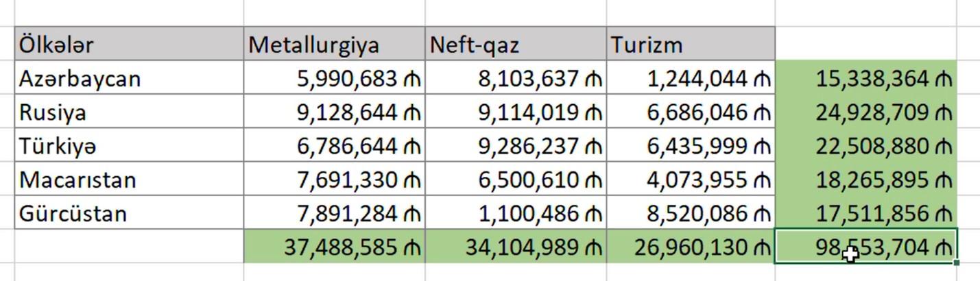Click the grand total cell ending 704
This screenshot has width=980, height=281.
(866, 246)
